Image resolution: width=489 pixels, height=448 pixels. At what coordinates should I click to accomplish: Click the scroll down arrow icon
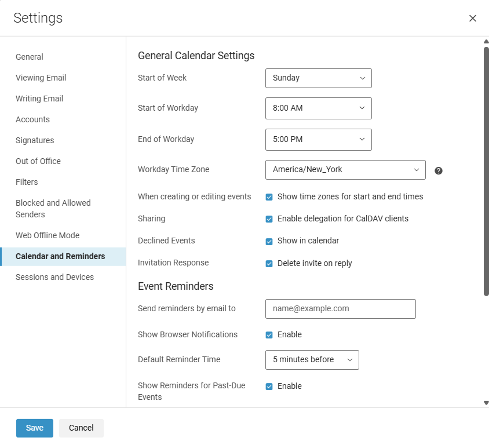486,403
